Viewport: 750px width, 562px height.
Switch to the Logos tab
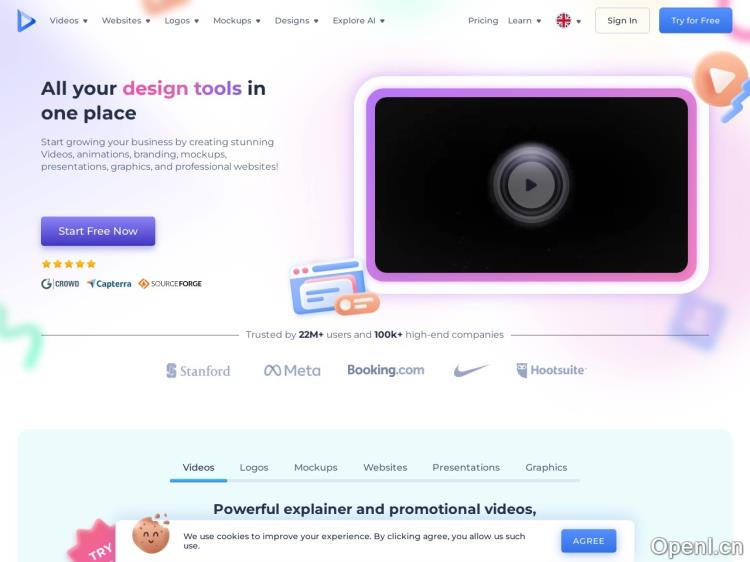coord(254,467)
